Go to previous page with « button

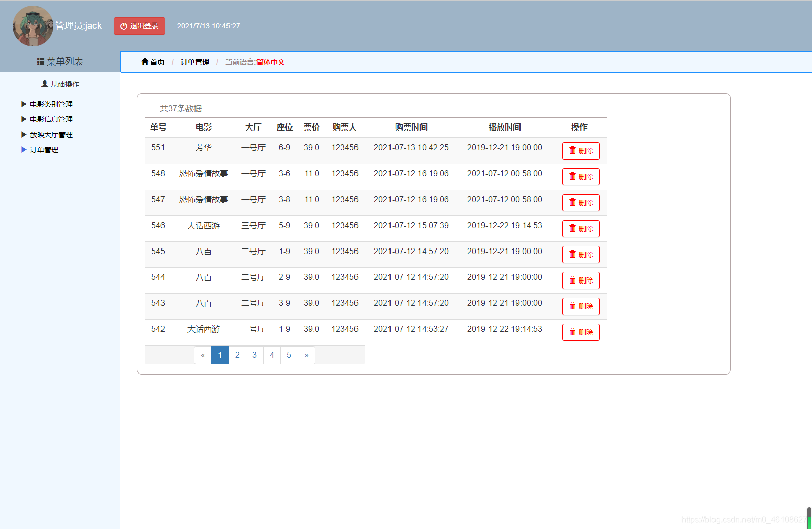pos(203,355)
